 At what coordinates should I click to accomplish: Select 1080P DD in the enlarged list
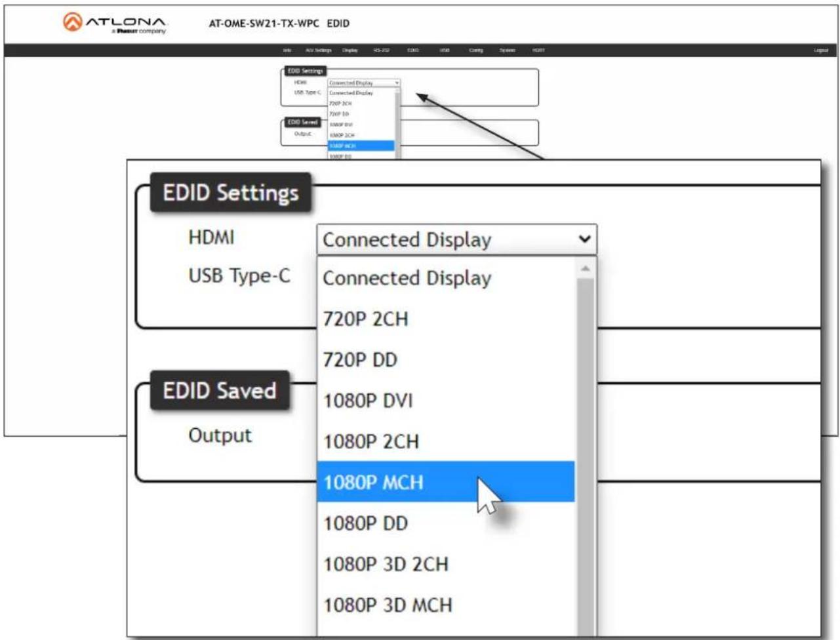point(446,523)
